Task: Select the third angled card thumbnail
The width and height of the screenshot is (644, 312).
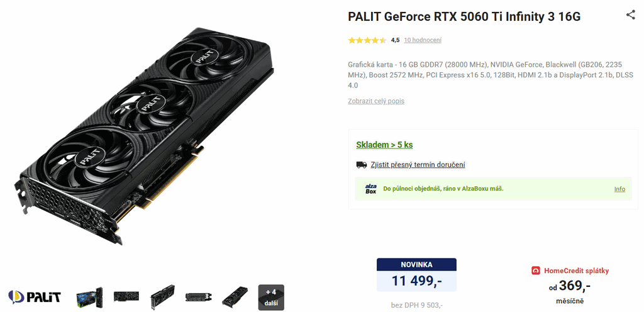Action: click(162, 297)
